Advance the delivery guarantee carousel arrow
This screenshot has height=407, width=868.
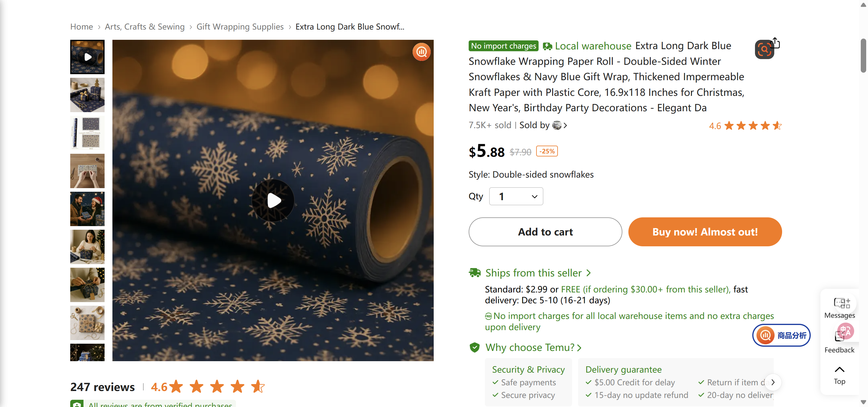tap(773, 382)
